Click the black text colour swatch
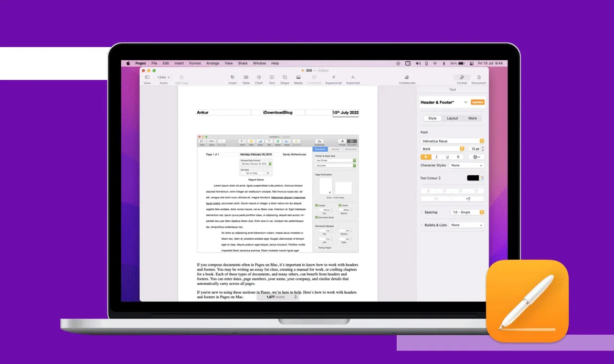The height and width of the screenshot is (364, 614). (473, 178)
